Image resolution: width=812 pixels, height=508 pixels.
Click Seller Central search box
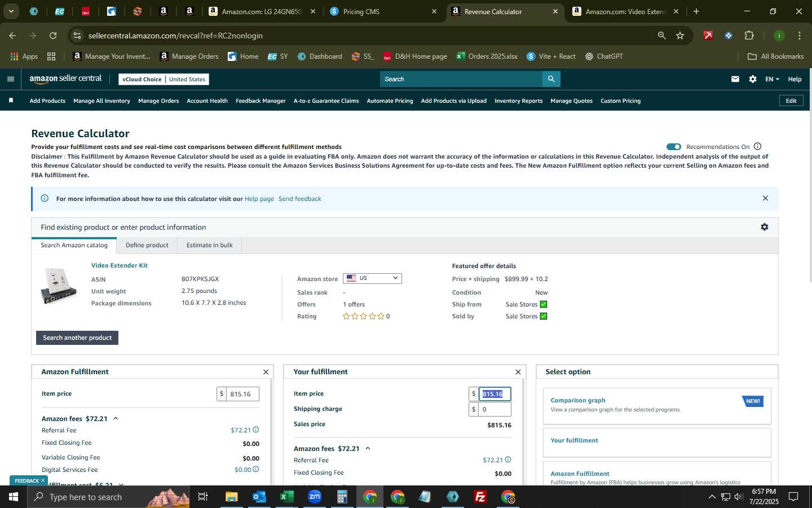(461, 79)
